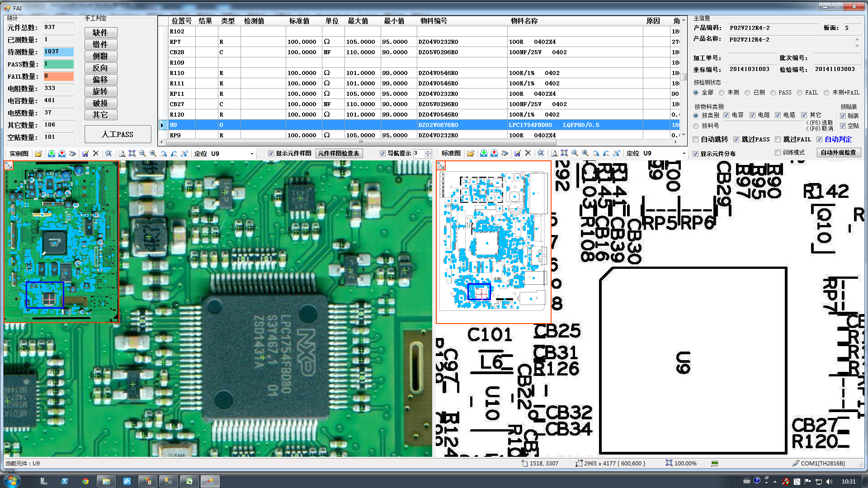Open the 定位 U9 dropdown in 标准图 toolbar
The image size is (868, 488).
[684, 154]
